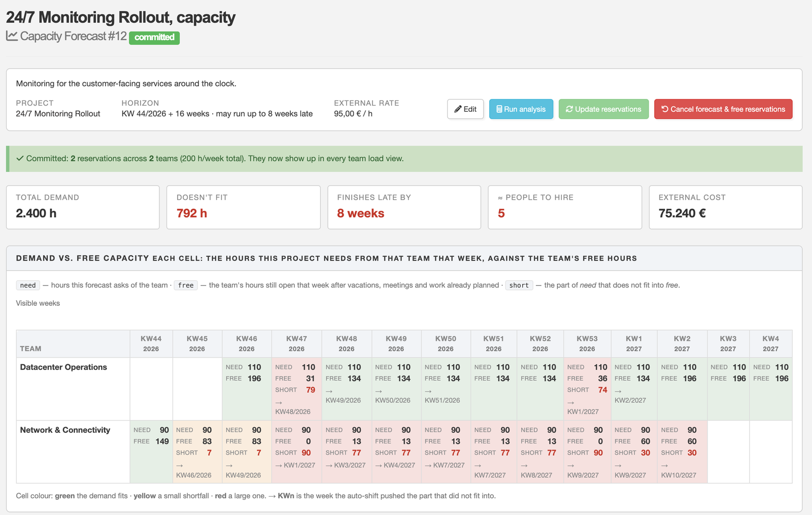Cancel forecast and free reservations

coord(723,109)
